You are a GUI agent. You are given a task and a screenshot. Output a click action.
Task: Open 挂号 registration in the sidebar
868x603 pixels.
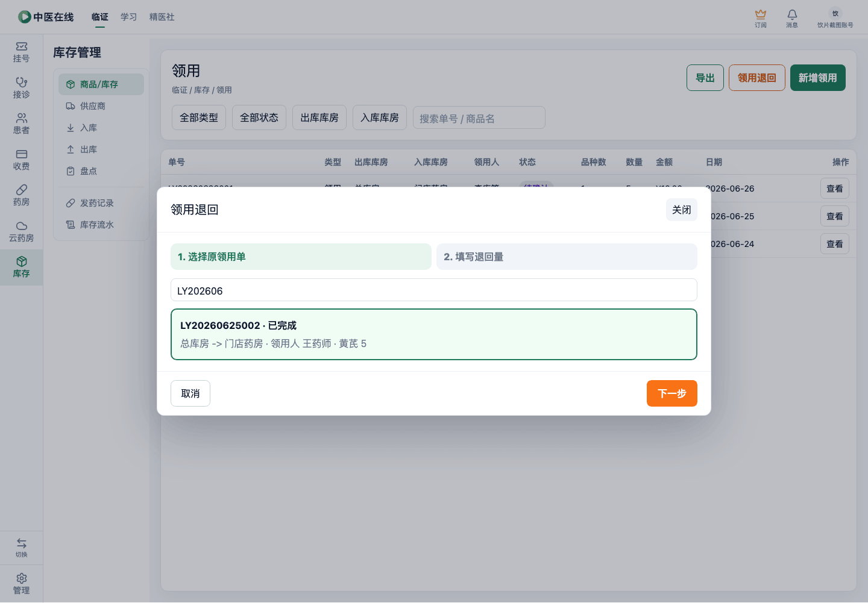point(21,52)
